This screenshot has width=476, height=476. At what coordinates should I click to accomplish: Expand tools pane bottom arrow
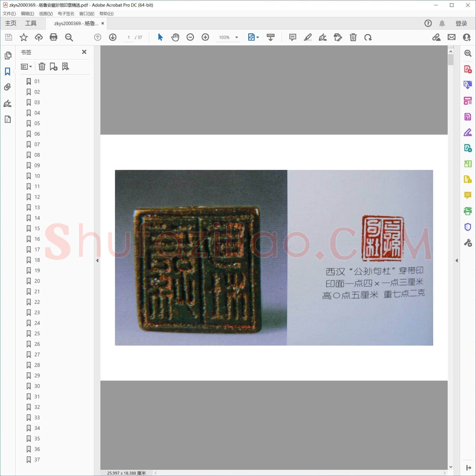point(468,468)
